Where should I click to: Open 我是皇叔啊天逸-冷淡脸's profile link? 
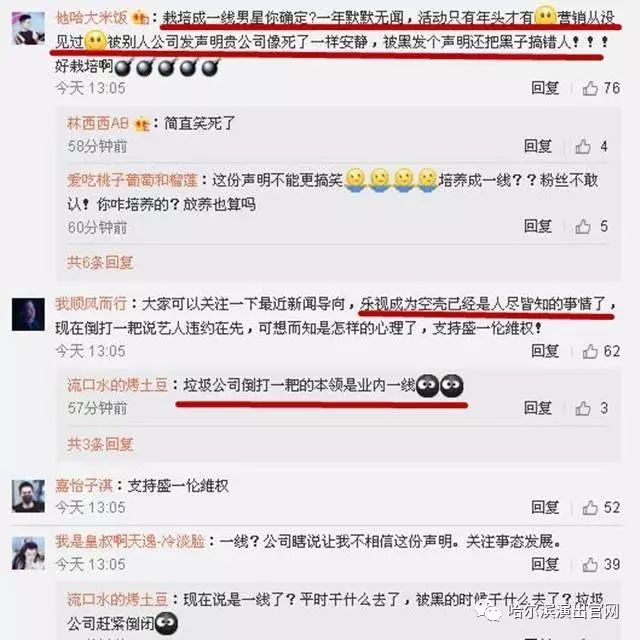tap(130, 542)
